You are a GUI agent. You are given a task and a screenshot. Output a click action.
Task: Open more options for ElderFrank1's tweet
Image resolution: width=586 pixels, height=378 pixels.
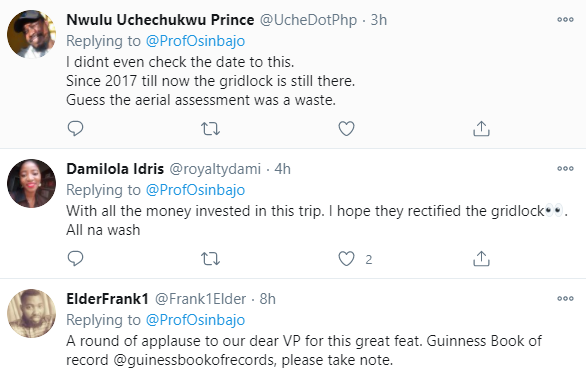(x=565, y=298)
